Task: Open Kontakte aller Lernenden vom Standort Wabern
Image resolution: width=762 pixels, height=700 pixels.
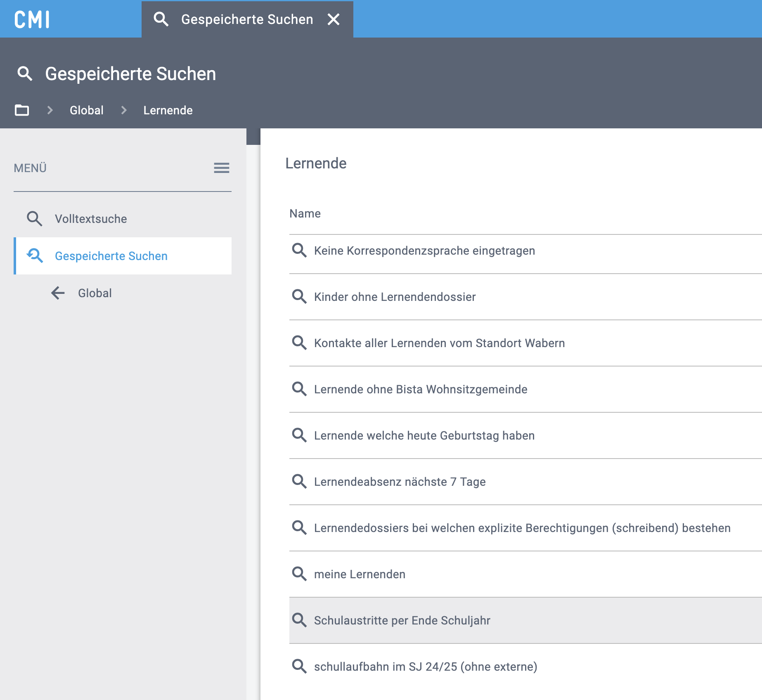Action: (439, 343)
